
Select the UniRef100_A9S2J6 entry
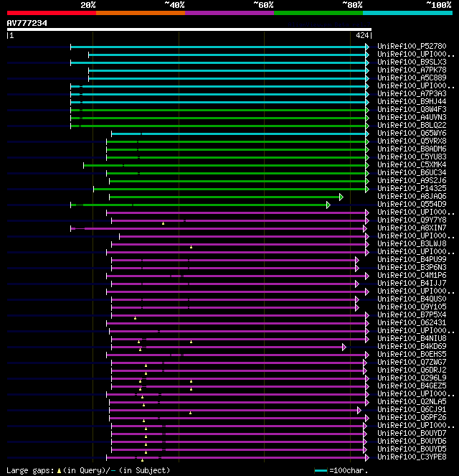tap(412, 180)
